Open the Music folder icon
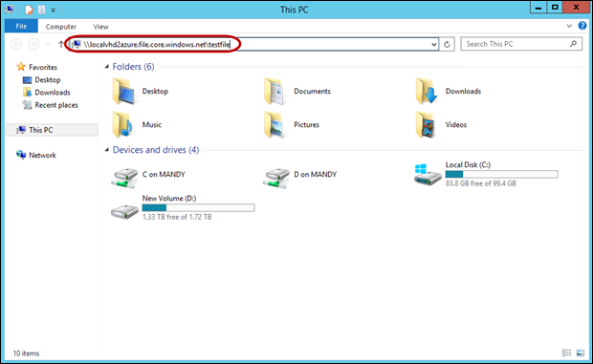The height and width of the screenshot is (364, 593). 122,124
